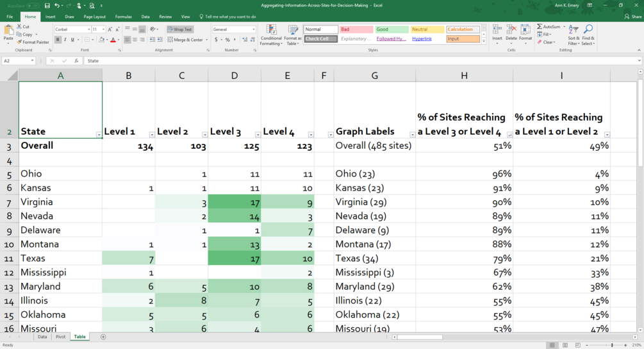
Task: Switch to the Page Layout ribbon tab
Action: click(x=94, y=17)
